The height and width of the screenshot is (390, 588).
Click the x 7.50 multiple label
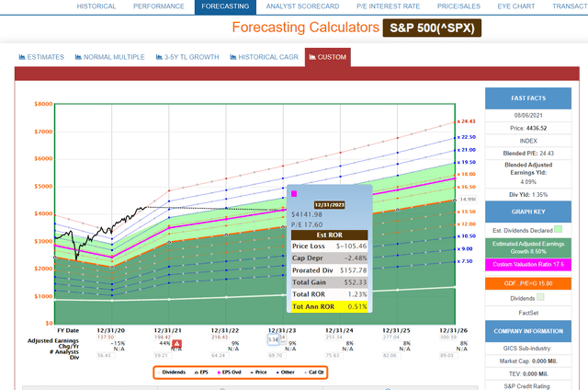coord(465,261)
